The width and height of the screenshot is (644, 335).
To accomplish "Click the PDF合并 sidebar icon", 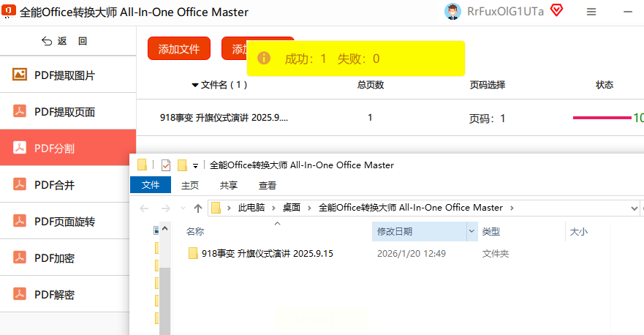I will pos(20,185).
